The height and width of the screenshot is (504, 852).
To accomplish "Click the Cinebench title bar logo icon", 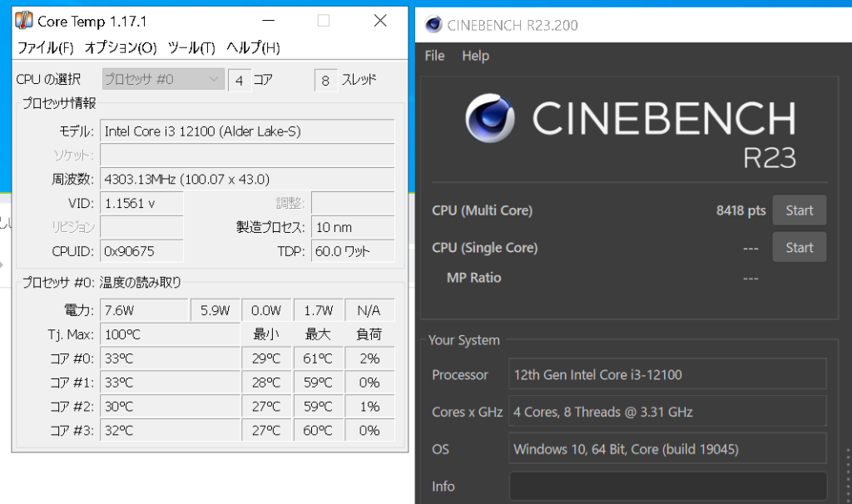I will [x=433, y=24].
